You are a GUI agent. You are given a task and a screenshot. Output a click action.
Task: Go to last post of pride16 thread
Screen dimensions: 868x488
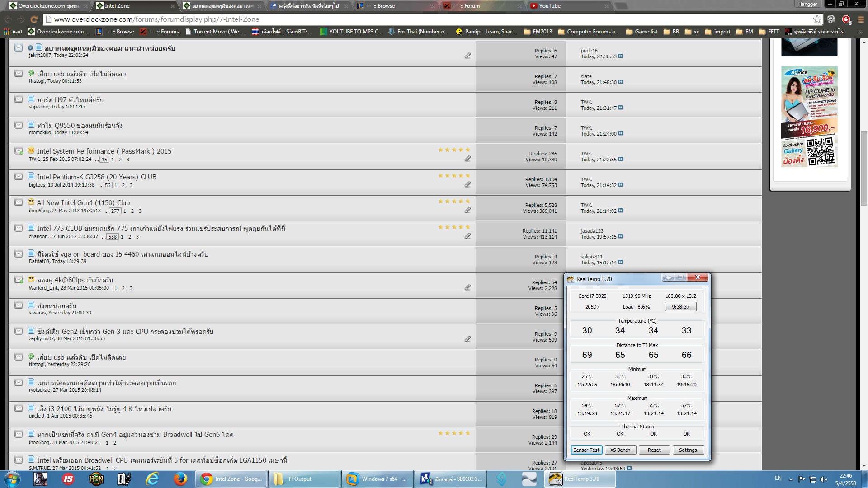621,56
